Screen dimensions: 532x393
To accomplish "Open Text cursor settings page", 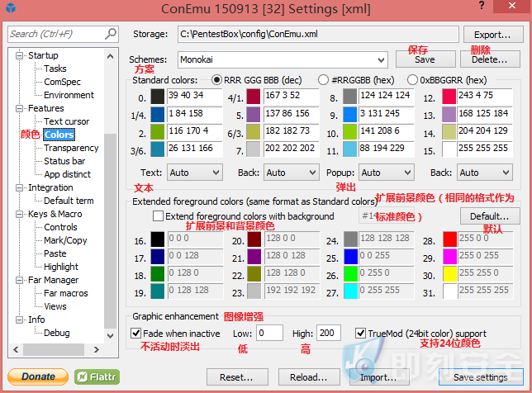I will (x=66, y=121).
